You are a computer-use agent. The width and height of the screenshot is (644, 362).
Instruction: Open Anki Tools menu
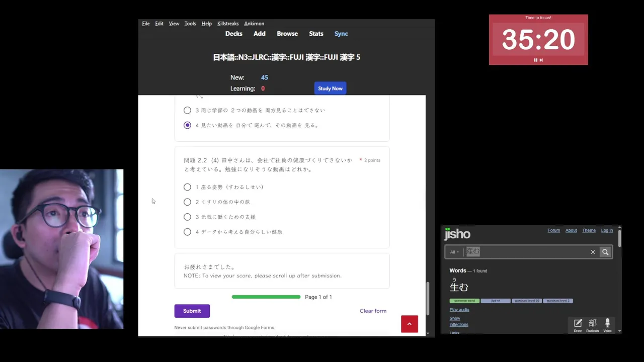(190, 24)
